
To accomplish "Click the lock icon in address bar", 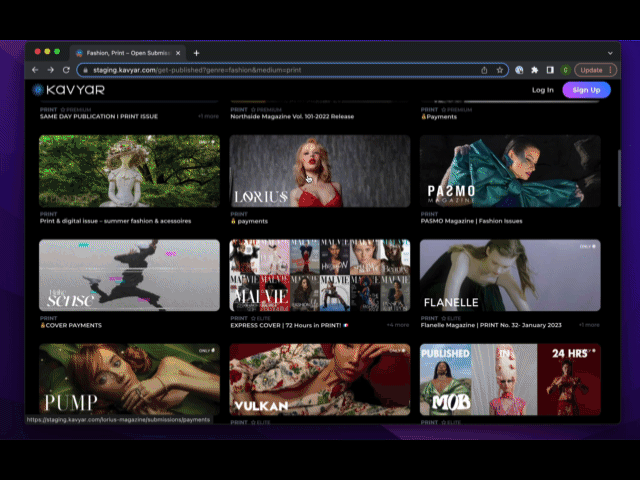I will [85, 70].
